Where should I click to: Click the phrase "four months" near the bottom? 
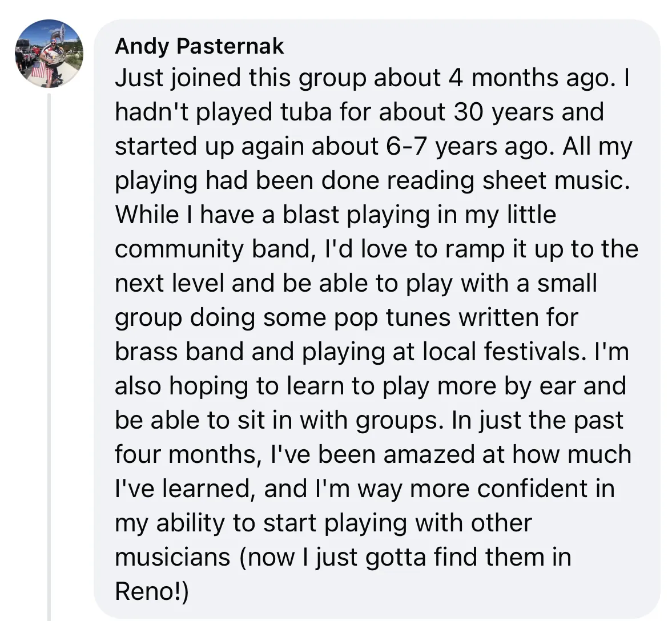[188, 455]
